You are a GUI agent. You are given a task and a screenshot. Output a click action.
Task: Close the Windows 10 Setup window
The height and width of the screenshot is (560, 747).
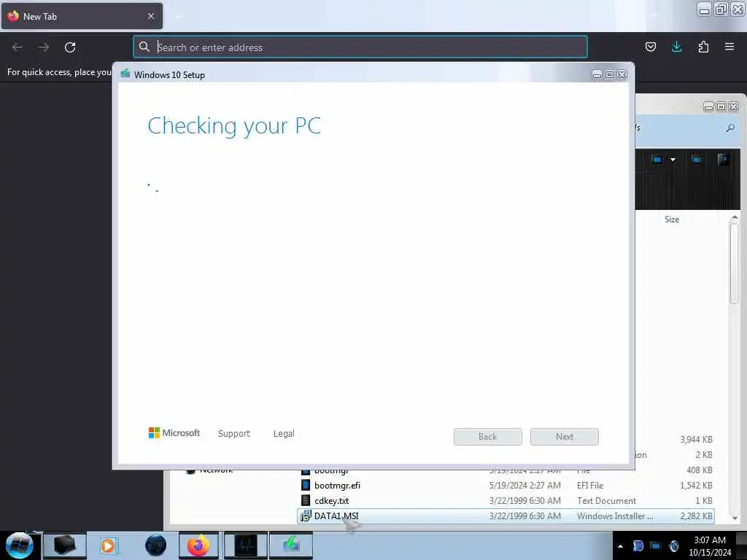pos(622,75)
